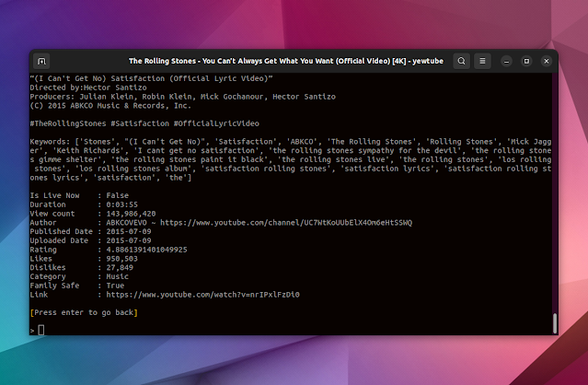The height and width of the screenshot is (385, 588).
Task: Minimize the yewtube terminal window
Action: tap(507, 61)
